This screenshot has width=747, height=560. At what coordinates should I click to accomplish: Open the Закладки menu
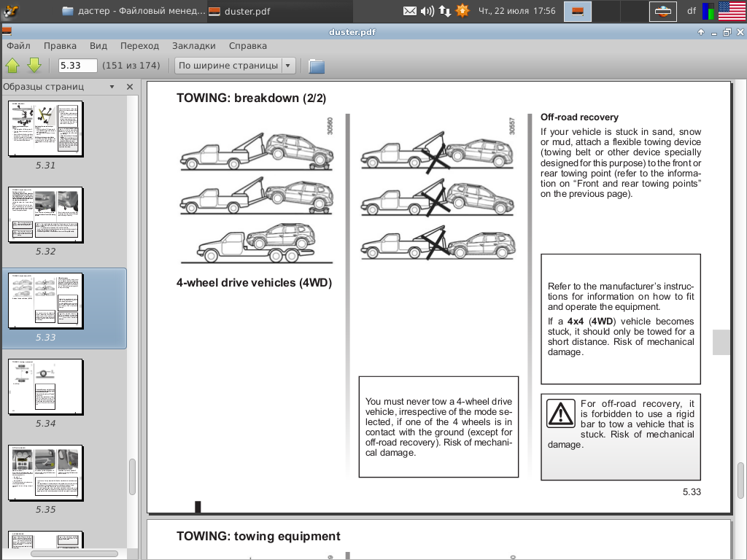pyautogui.click(x=194, y=46)
